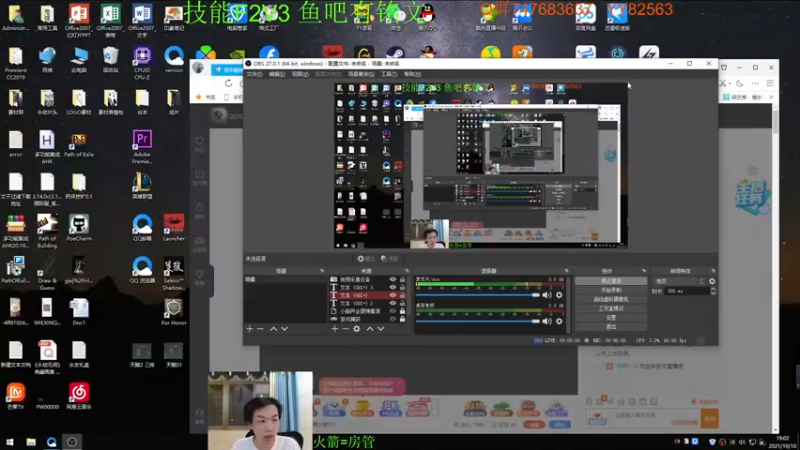The width and height of the screenshot is (800, 450).
Task: Open the 文件(F) menu in OBS
Action: click(x=254, y=74)
